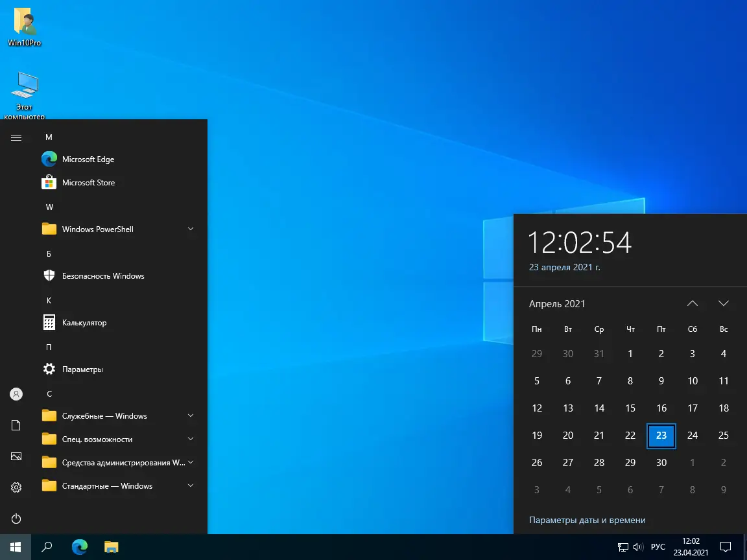
Task: Open the notification center icon
Action: tap(726, 547)
